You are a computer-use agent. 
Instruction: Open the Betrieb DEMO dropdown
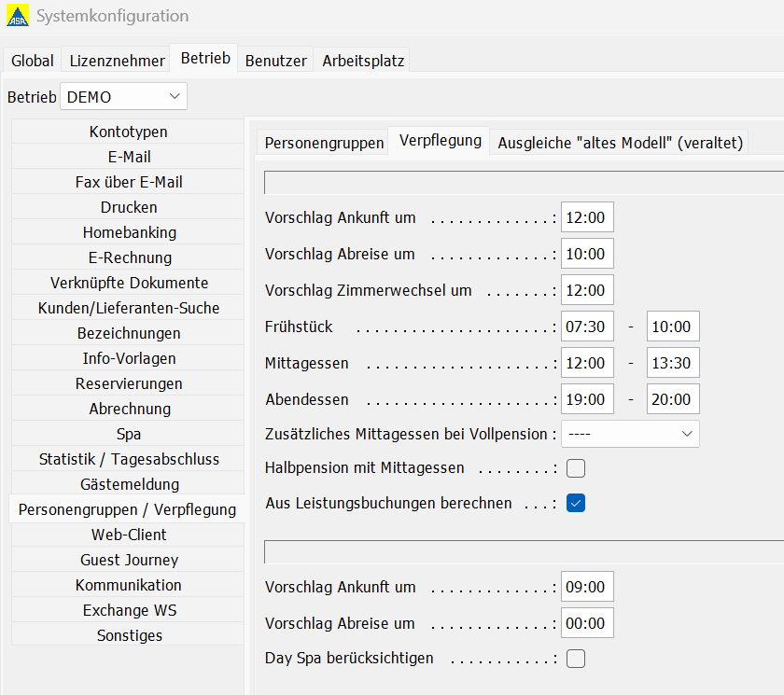coord(123,96)
